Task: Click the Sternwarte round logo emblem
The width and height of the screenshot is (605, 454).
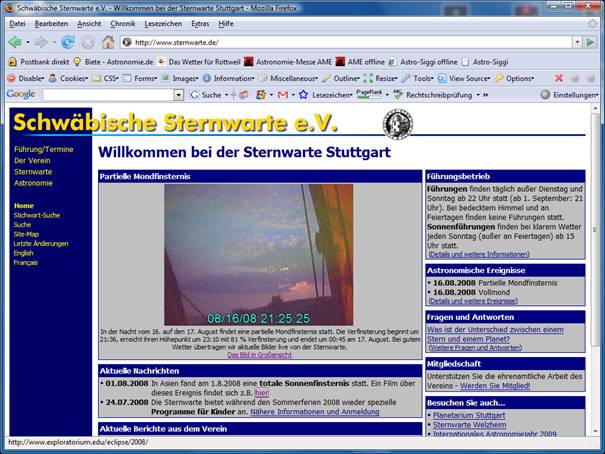Action: point(397,124)
